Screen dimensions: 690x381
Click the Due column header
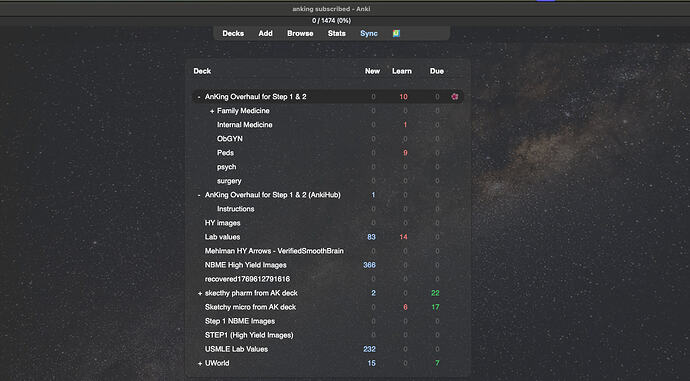(x=437, y=71)
